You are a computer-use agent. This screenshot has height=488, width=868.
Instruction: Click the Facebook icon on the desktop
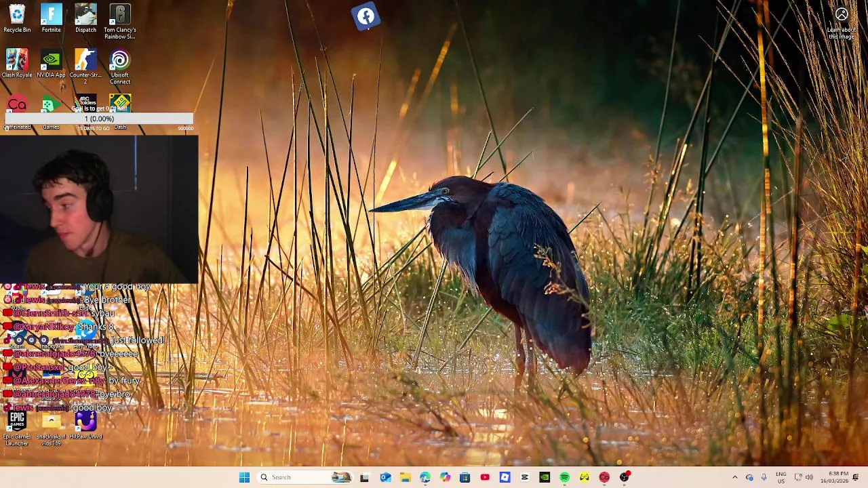(366, 17)
